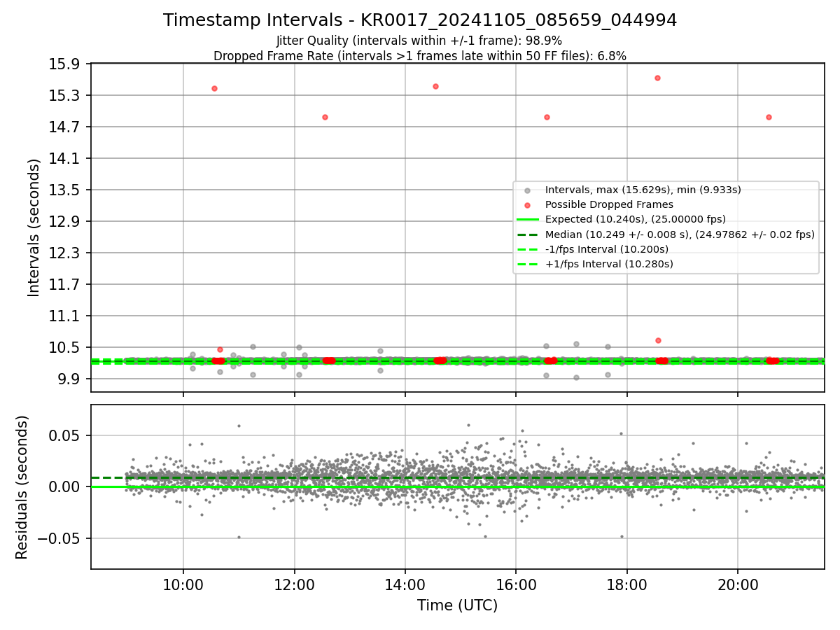Click the 'Time (UTC)' x-axis label
840x630 pixels.
tap(457, 605)
